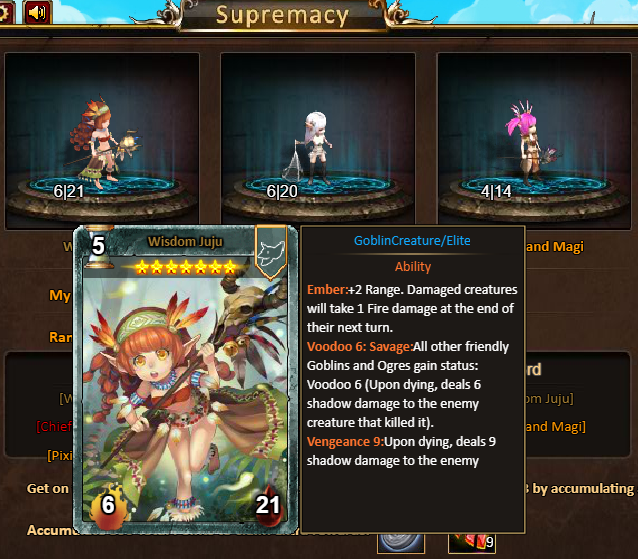The image size is (638, 559).
Task: Click the blood drop health 21 icon
Action: pyautogui.click(x=268, y=505)
